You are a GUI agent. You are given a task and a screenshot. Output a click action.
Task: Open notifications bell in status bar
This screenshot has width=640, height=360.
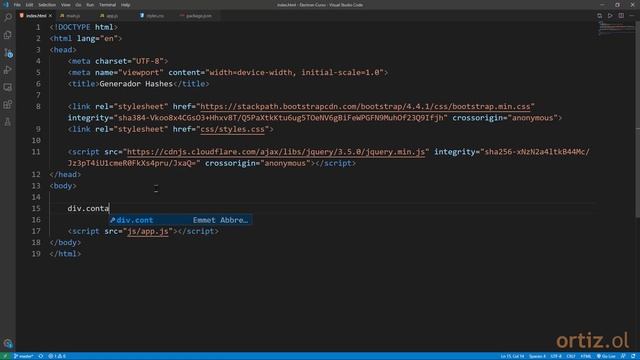633,356
